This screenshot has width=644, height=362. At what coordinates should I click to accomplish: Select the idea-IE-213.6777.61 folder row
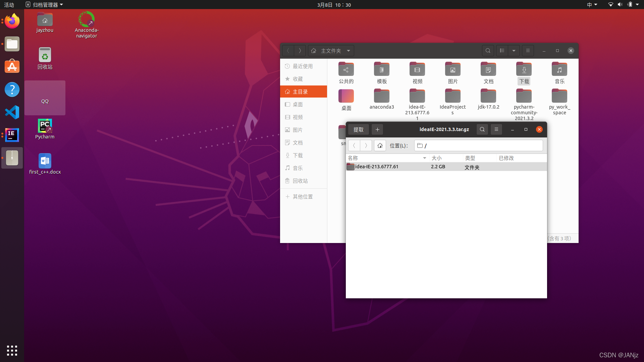click(x=377, y=167)
